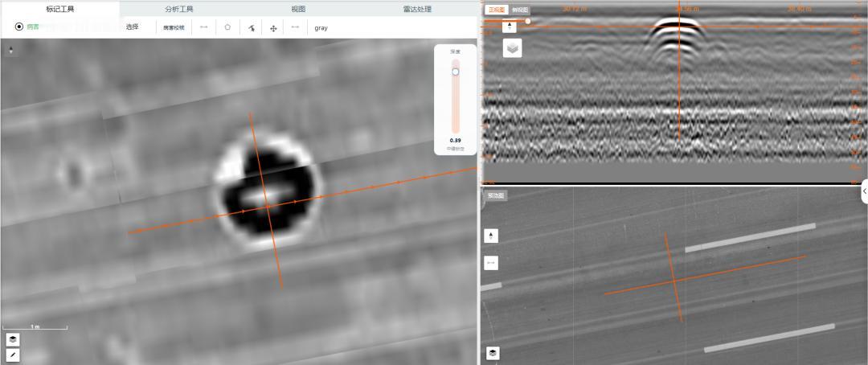Open the 分析工具 tab
Screen dimensions: 868x365
179,9
